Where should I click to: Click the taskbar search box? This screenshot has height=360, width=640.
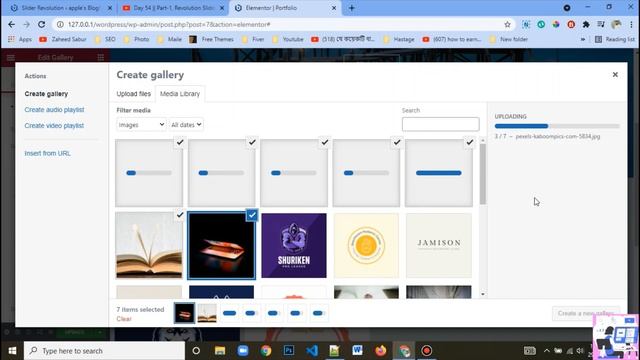click(104, 351)
